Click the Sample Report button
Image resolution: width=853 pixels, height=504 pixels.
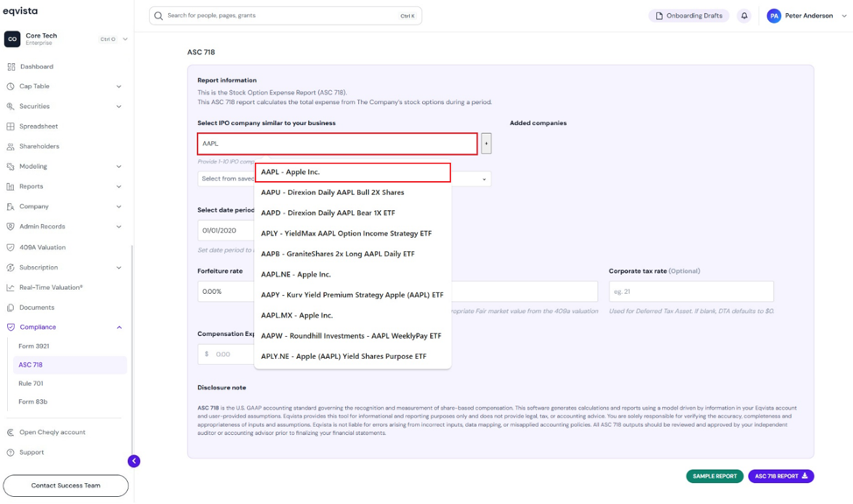click(x=715, y=476)
